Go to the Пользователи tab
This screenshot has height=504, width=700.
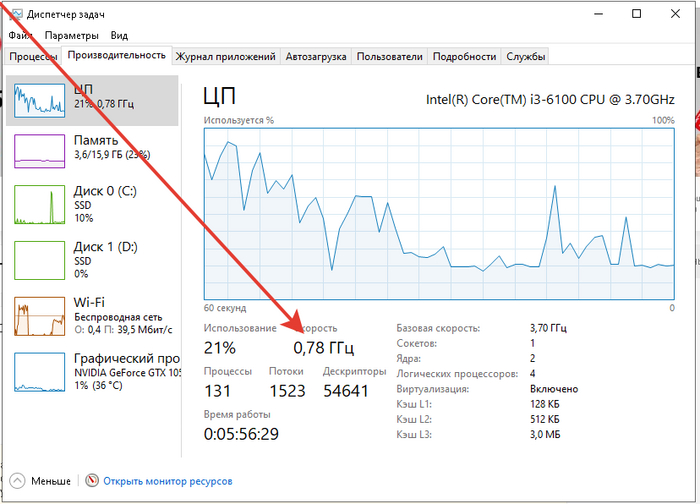[x=389, y=57]
